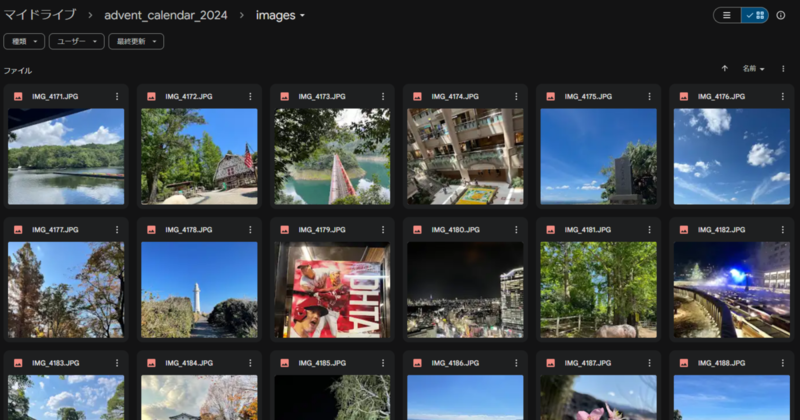Open more options for IMG_4188.JPG
The image size is (800, 420).
pos(782,363)
